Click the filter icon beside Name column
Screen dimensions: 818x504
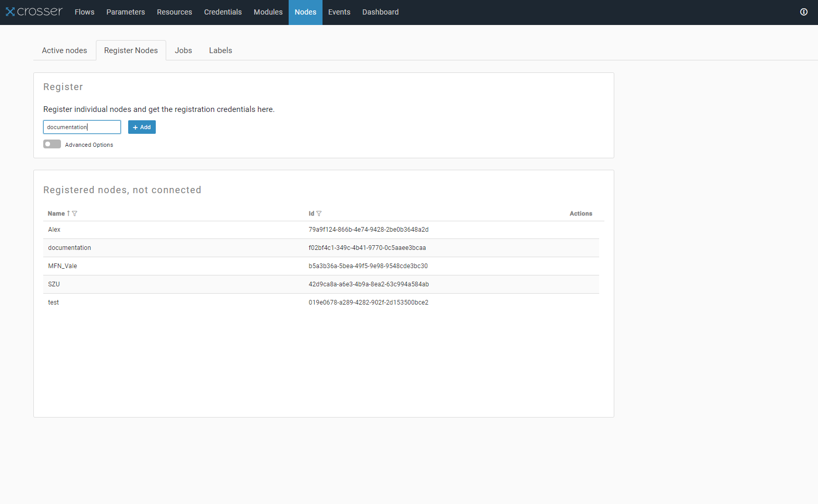point(75,213)
